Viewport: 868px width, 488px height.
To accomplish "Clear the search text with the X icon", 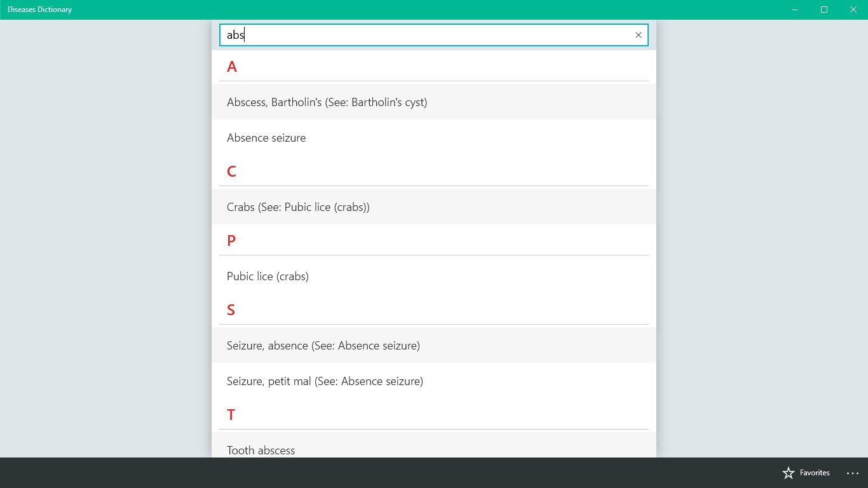I will (638, 35).
